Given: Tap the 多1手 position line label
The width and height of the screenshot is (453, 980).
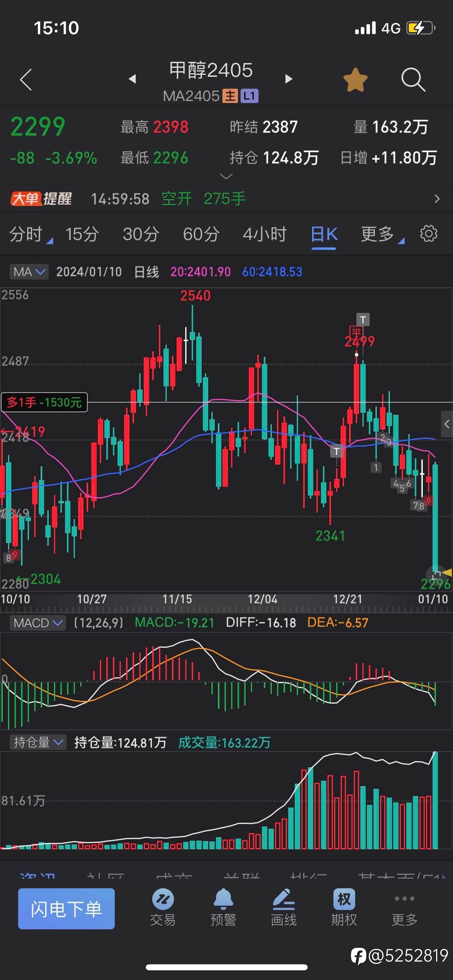Looking at the screenshot, I should (x=44, y=402).
